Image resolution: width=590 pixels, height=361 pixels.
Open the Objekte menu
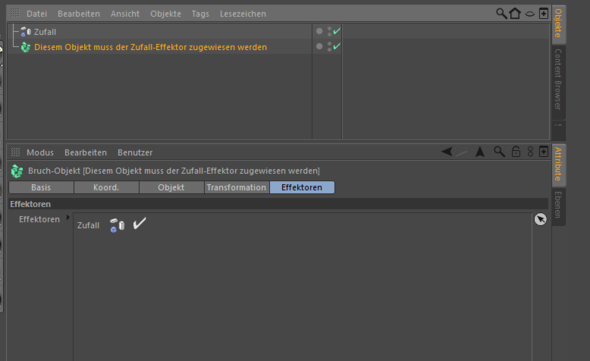click(x=166, y=14)
